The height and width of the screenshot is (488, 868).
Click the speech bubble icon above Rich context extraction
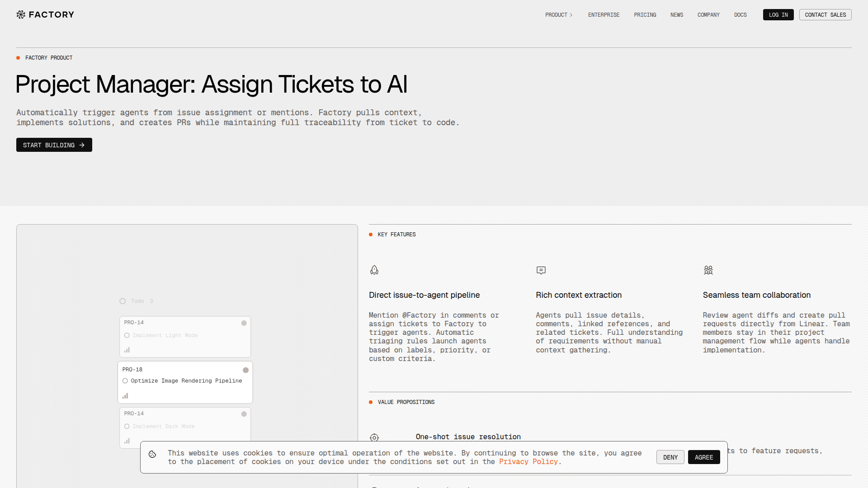[x=541, y=270]
